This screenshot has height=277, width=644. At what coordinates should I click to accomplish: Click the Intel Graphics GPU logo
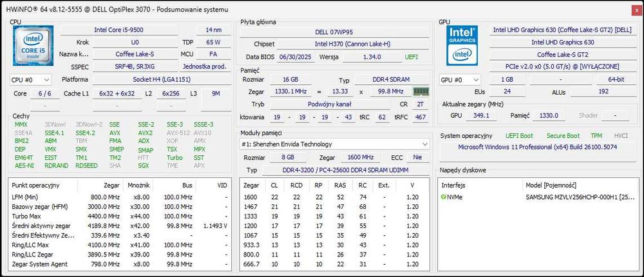[462, 46]
